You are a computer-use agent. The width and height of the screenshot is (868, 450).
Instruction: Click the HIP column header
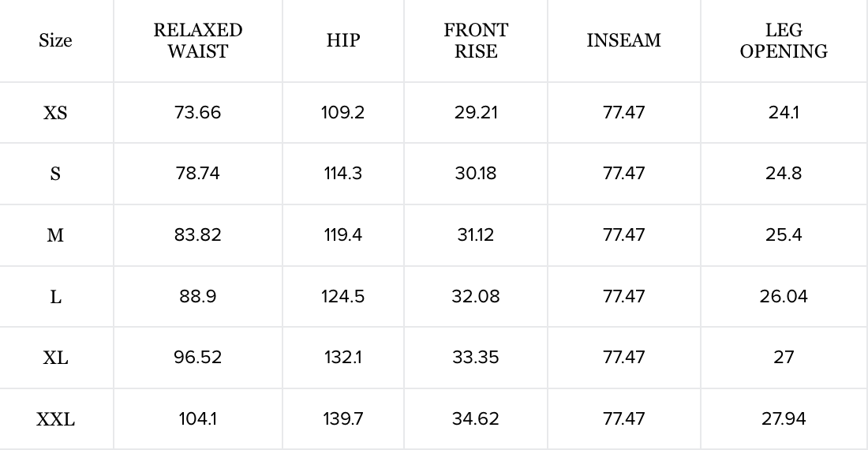343,40
